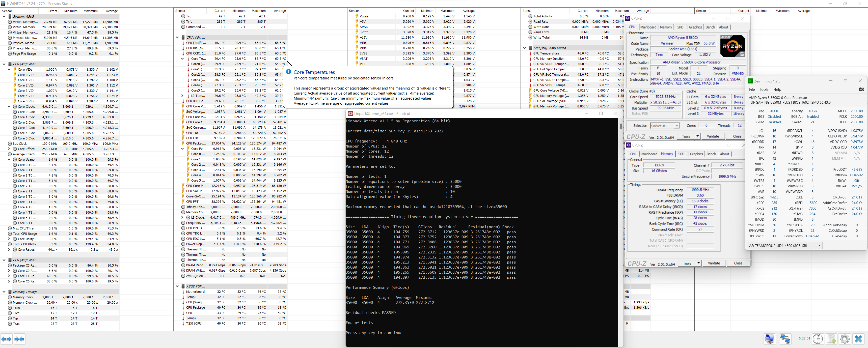Screen dimensions: 868x348
Task: Click the monitor magnifier summary icon
Action: 770,339
